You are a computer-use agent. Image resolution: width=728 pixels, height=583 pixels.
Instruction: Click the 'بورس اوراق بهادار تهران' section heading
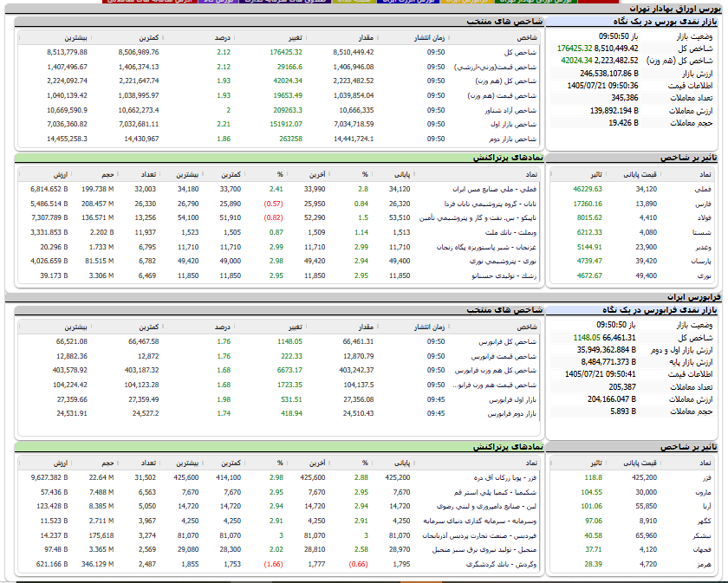click(675, 9)
